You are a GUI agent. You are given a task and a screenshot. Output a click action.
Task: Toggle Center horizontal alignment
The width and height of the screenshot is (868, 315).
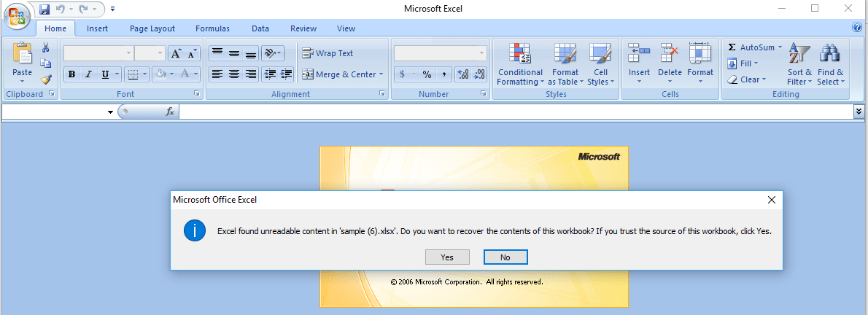click(x=234, y=74)
